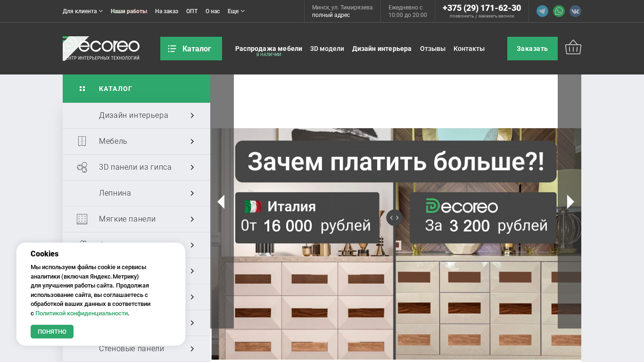This screenshot has height=362, width=644.
Task: Open the Политикой конфиденциальности link
Action: pos(81,313)
